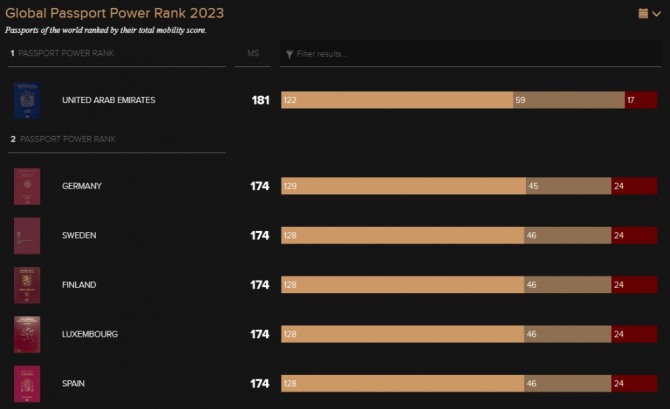Open the GERMANY country link

tap(82, 186)
